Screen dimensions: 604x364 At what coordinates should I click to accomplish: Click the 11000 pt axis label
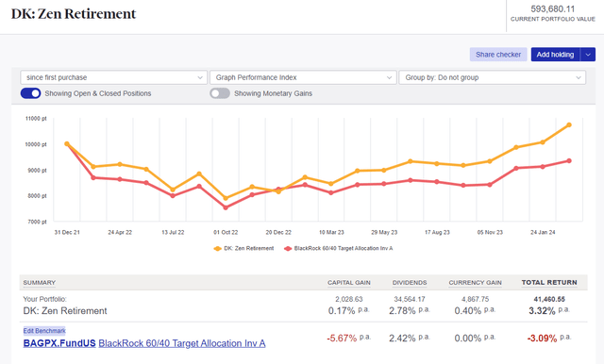tap(36, 119)
